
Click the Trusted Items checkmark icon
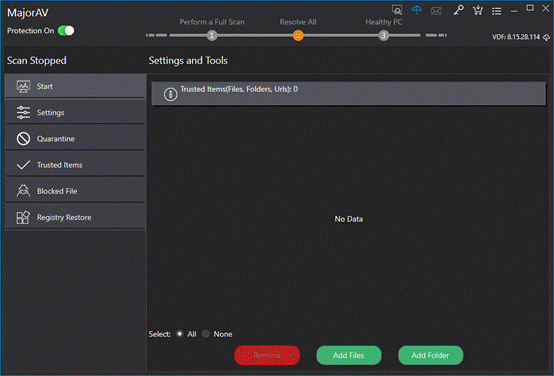click(23, 165)
